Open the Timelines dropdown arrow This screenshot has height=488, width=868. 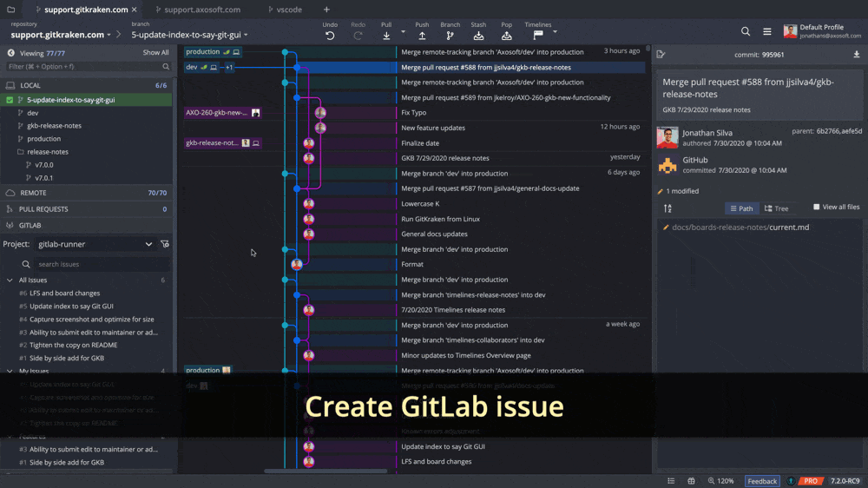point(555,32)
